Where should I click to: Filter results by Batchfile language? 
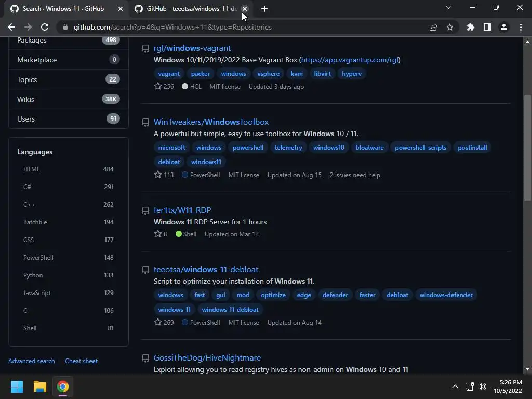point(68,222)
